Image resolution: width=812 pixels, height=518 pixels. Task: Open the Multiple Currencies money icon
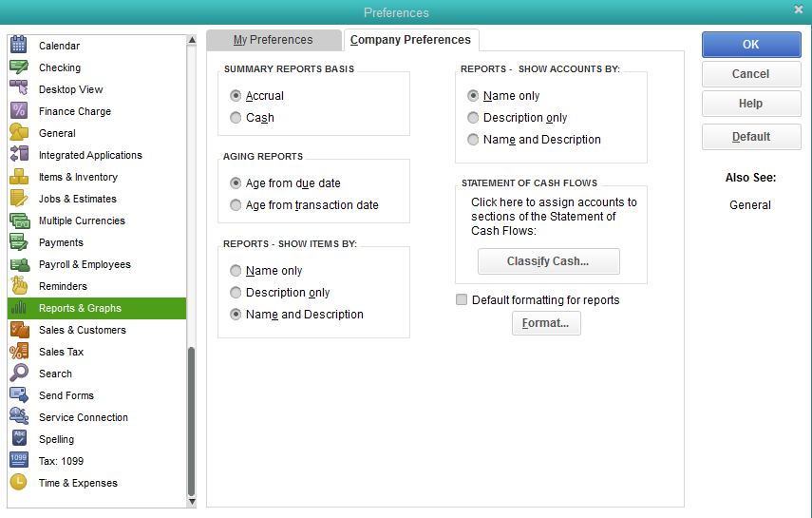[19, 221]
